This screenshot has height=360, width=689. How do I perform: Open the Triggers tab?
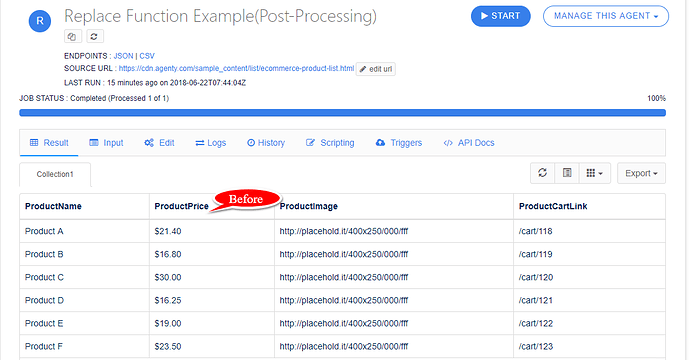[x=399, y=143]
